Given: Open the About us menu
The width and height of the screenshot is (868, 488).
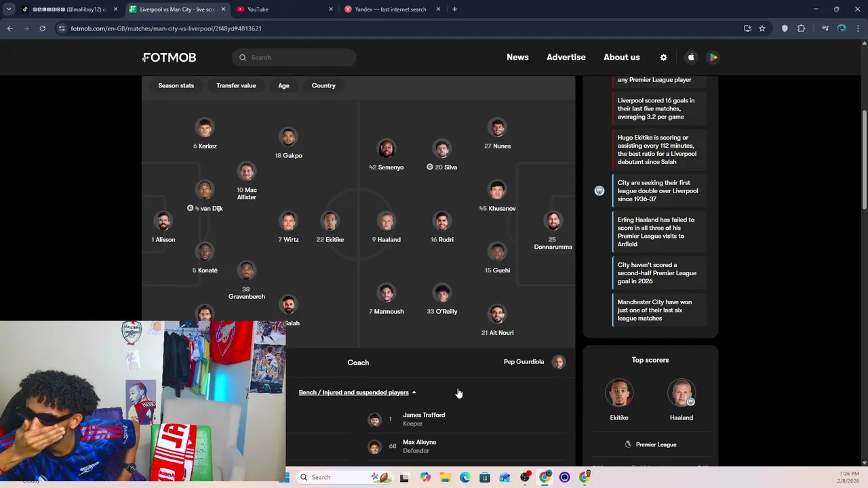Looking at the screenshot, I should click(x=622, y=58).
